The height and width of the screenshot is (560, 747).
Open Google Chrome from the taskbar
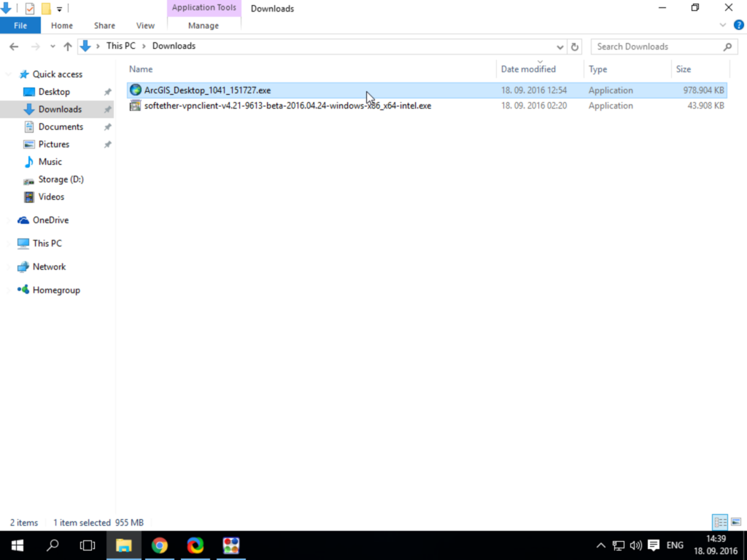tap(160, 545)
